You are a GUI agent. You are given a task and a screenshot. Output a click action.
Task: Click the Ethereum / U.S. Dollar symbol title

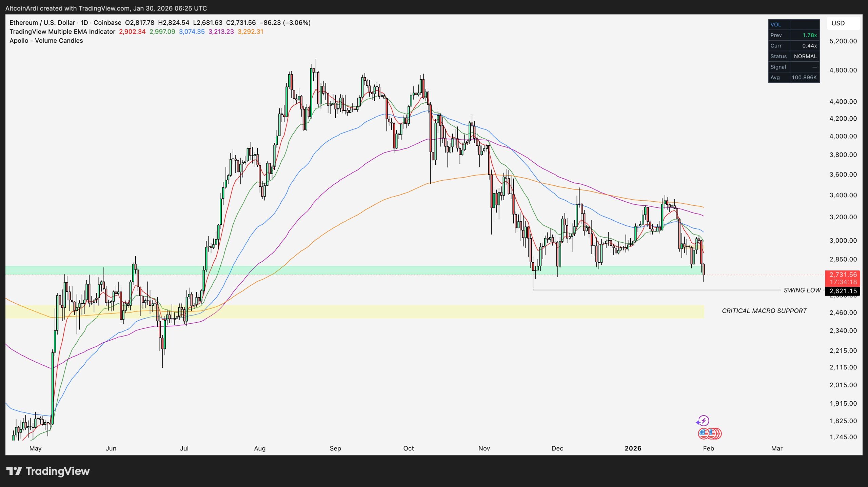pyautogui.click(x=42, y=23)
